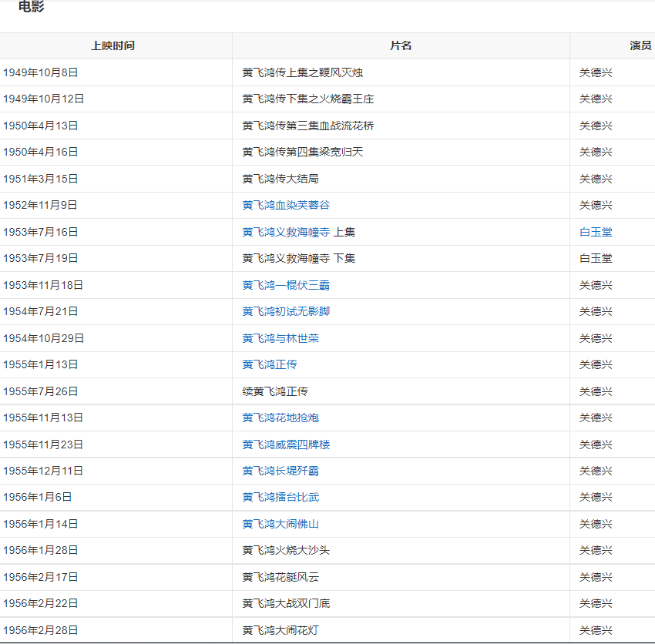This screenshot has height=644, width=655.
Task: Click 关德兴 in the 1949年10月8日 row
Action: coord(596,72)
